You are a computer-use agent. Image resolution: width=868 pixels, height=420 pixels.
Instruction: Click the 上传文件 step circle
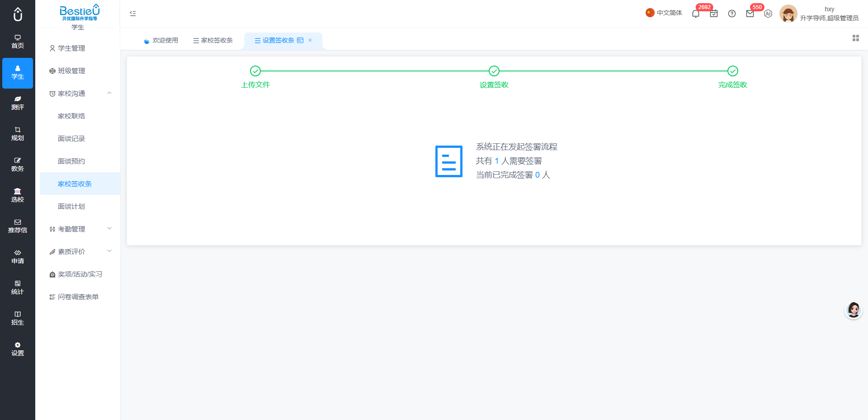tap(255, 71)
